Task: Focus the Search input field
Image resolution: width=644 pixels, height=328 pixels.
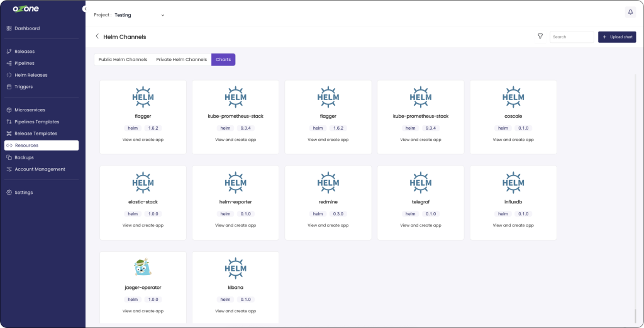Action: tap(572, 37)
